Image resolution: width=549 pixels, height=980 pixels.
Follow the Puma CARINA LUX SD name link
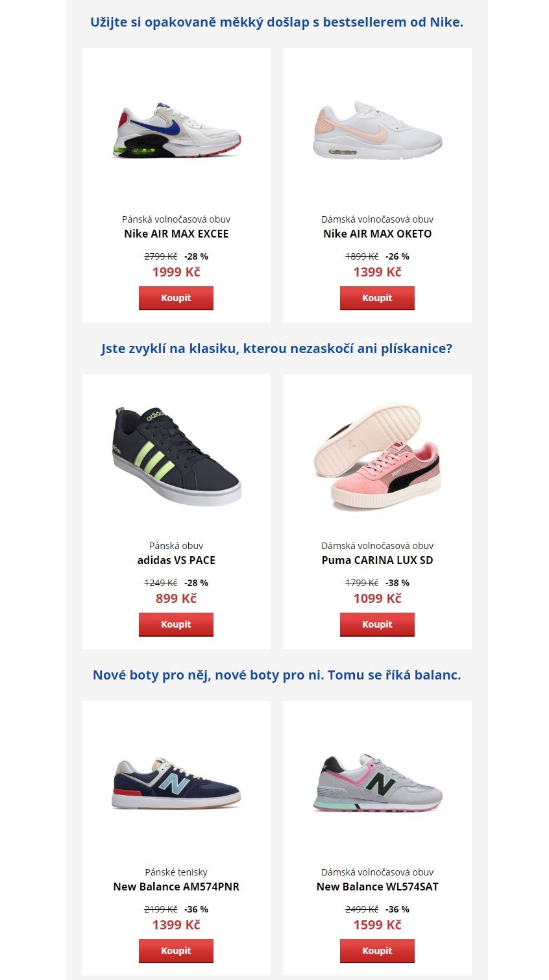[x=378, y=560]
